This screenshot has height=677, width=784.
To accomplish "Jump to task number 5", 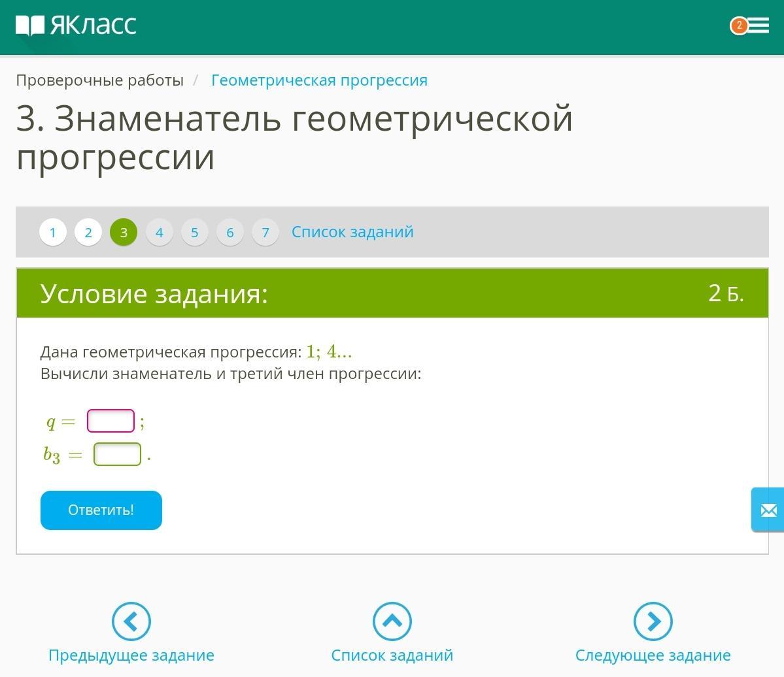I will pos(194,233).
